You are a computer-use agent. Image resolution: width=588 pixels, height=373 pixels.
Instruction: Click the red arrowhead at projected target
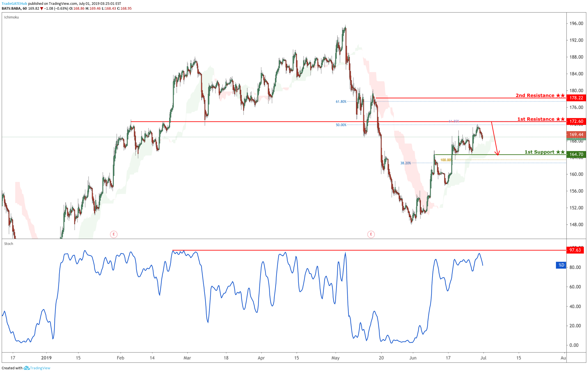click(498, 154)
